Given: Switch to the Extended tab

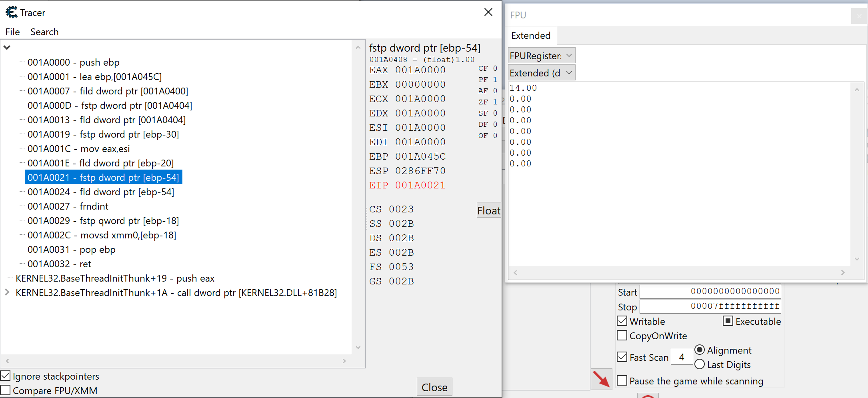Looking at the screenshot, I should [x=530, y=36].
